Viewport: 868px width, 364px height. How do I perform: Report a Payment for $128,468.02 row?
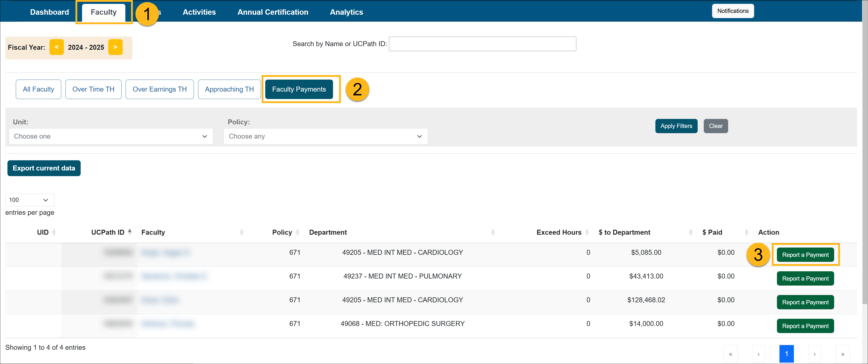pyautogui.click(x=805, y=302)
